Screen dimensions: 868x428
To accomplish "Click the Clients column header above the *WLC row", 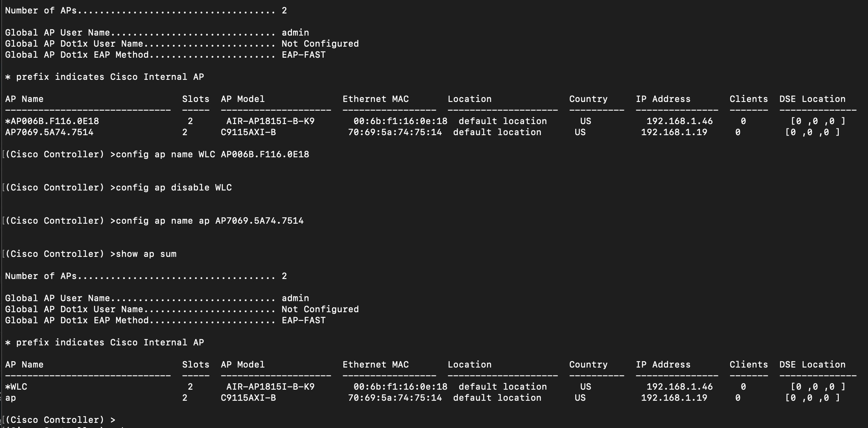I will (749, 365).
